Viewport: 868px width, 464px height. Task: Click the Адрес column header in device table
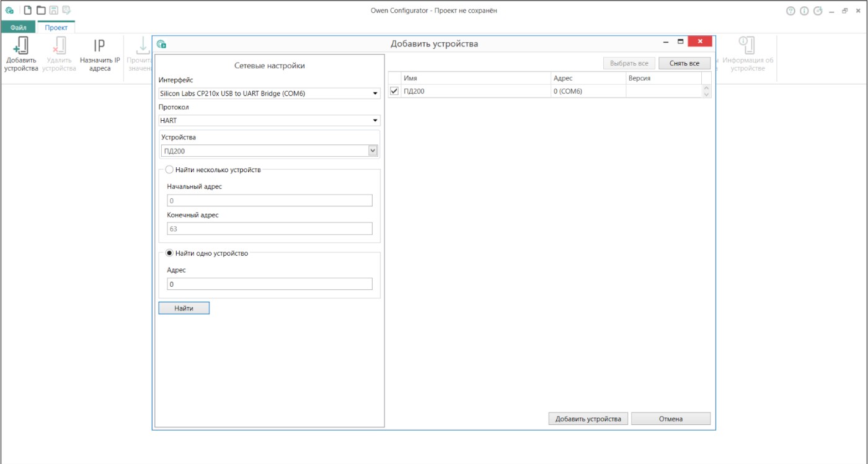[x=588, y=78]
